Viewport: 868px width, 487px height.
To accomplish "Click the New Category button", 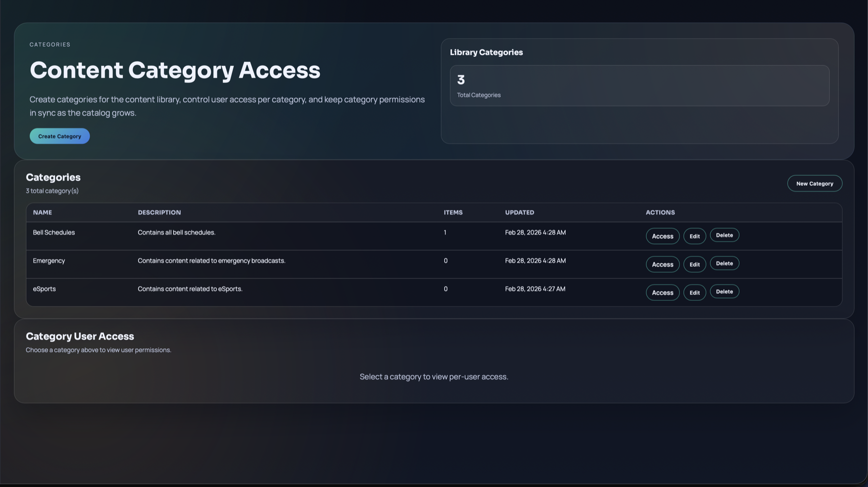I will (x=814, y=183).
